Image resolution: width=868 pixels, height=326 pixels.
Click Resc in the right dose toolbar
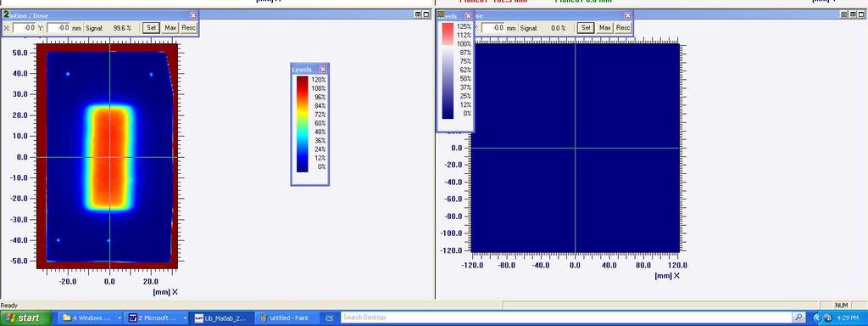[x=623, y=28]
